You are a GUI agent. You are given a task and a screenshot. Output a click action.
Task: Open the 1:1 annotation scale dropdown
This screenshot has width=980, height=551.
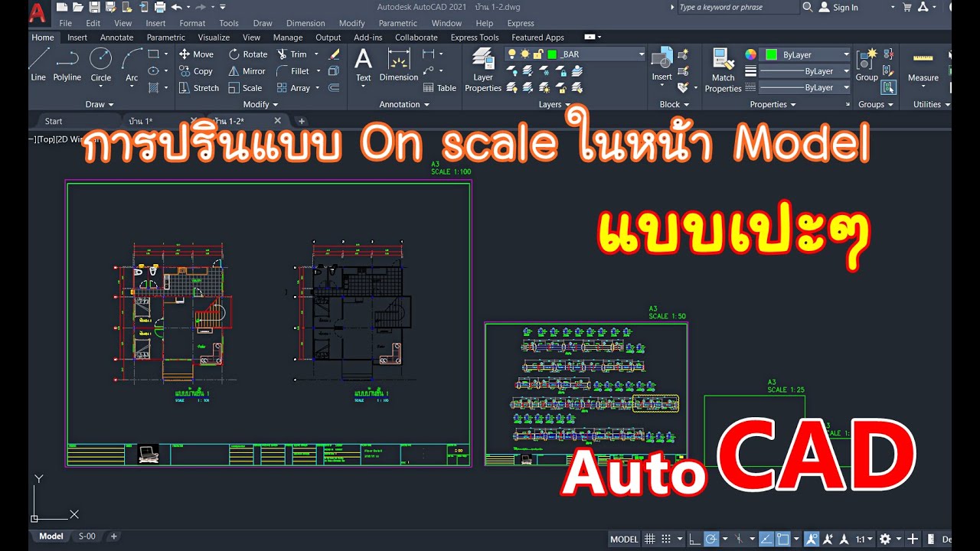(864, 540)
